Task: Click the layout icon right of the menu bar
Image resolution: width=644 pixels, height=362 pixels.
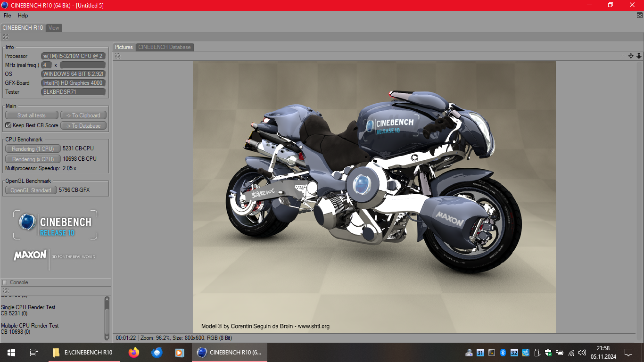Action: [639, 16]
